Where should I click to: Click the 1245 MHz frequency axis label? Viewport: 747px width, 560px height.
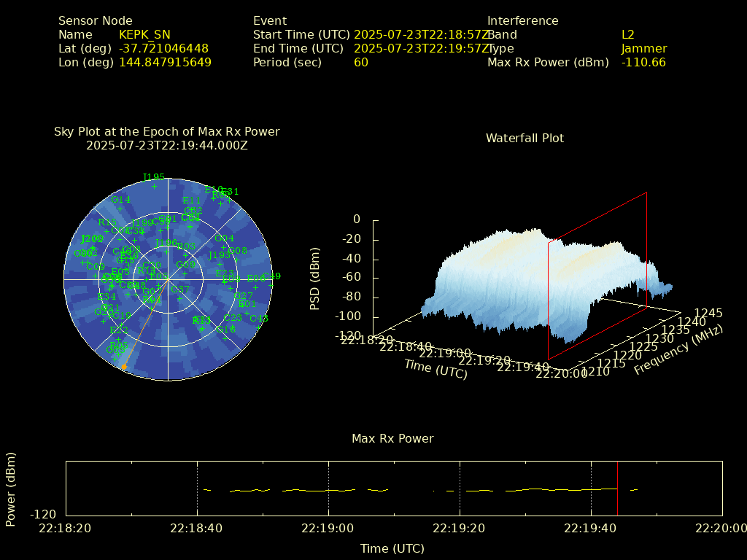[x=708, y=313]
